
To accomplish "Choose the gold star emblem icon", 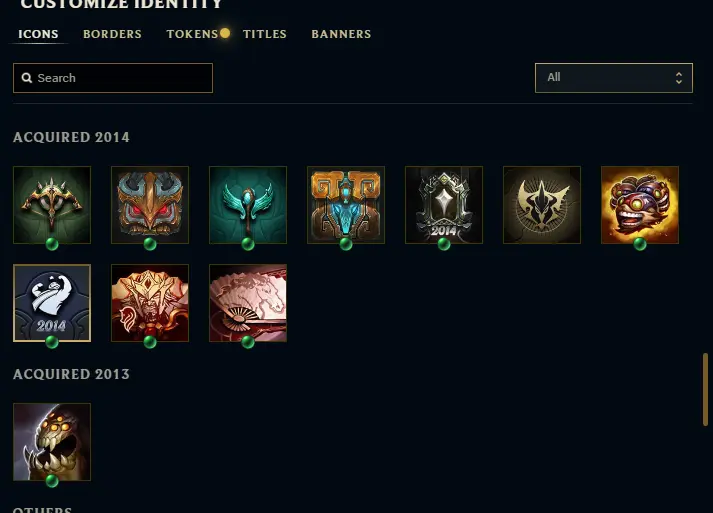I will point(542,205).
